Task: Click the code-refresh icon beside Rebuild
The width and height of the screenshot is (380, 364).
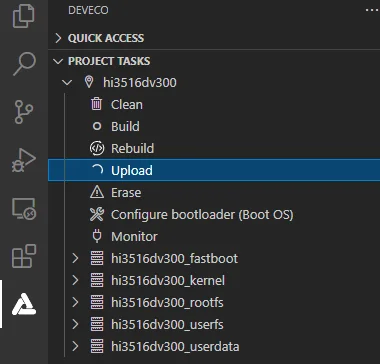Action: point(97,148)
